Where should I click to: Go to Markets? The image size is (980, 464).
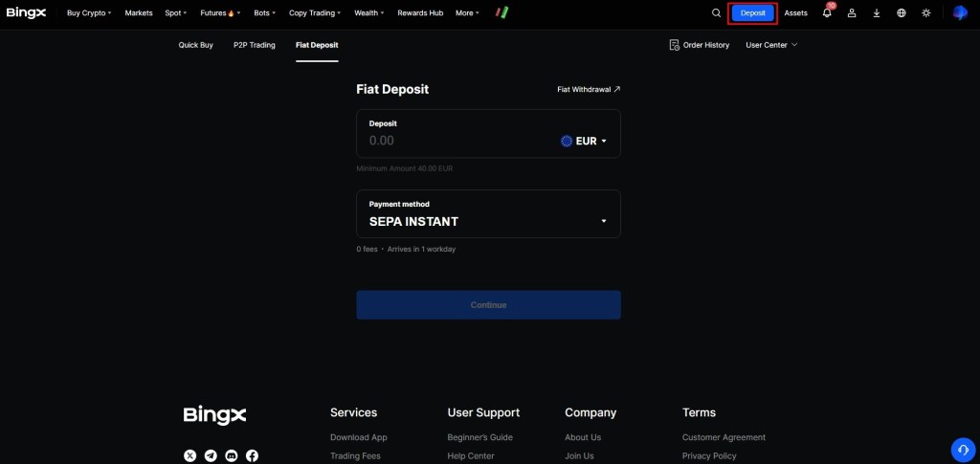[x=138, y=13]
